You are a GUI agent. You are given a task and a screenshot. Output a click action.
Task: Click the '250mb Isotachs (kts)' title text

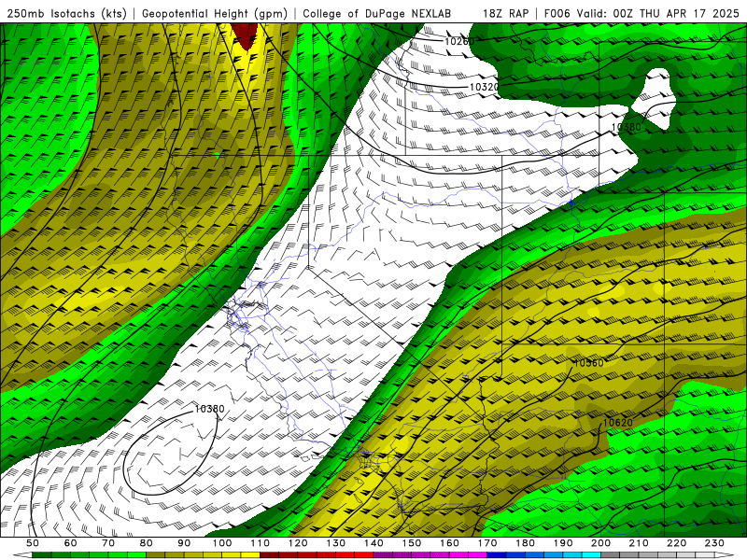[x=66, y=13]
